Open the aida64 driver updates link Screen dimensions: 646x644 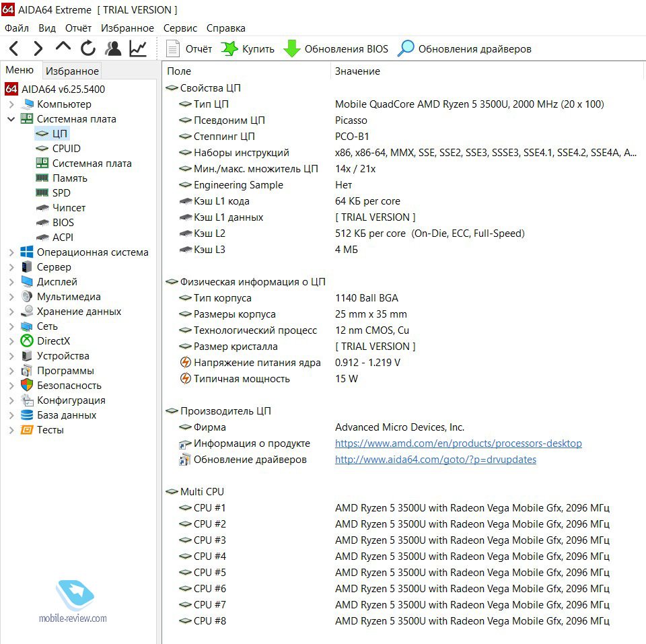point(435,460)
